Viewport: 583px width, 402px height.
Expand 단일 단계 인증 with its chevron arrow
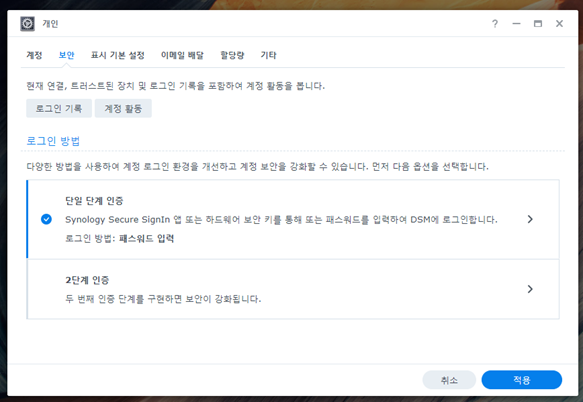[530, 219]
